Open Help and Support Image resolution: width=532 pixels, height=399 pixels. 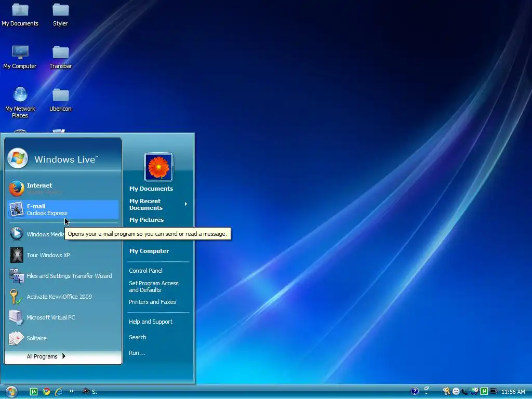(151, 322)
